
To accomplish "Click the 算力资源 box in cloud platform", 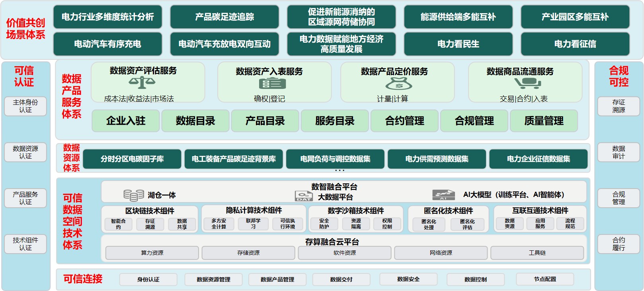I will pyautogui.click(x=152, y=253).
